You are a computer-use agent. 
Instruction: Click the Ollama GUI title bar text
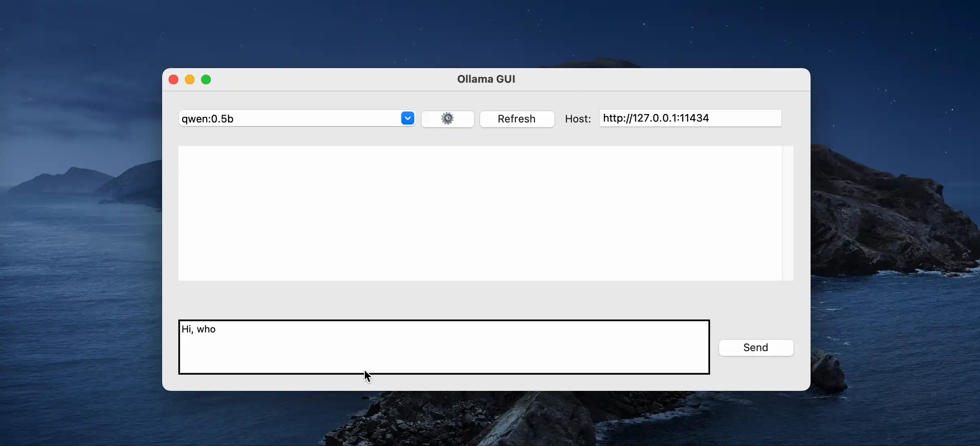[486, 79]
